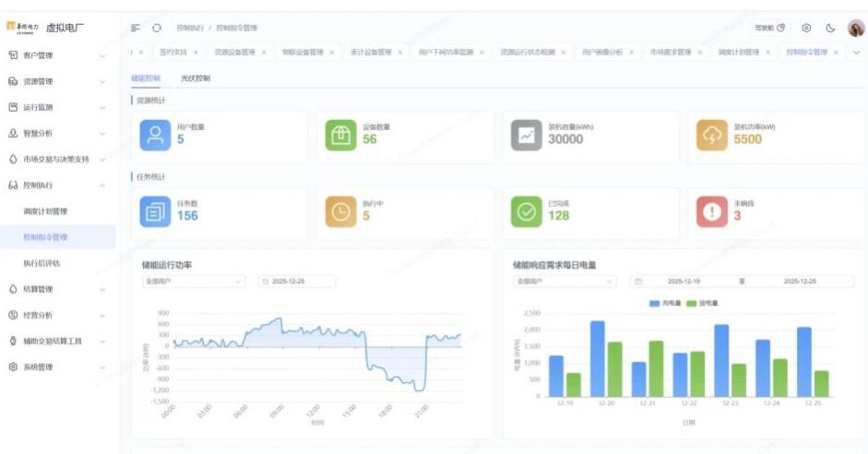Click the orange 装机功率 cloud icon

point(712,135)
